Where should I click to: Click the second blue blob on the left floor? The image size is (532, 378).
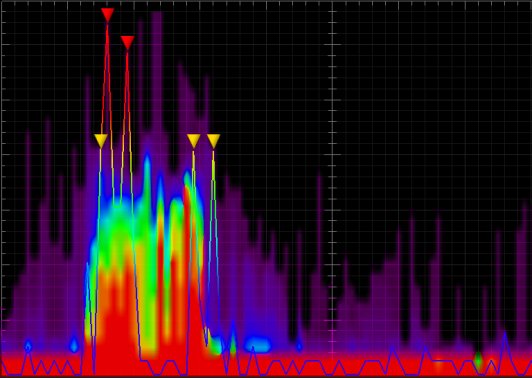pos(74,345)
